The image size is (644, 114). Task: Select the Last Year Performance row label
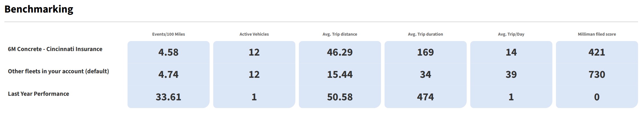tap(38, 94)
